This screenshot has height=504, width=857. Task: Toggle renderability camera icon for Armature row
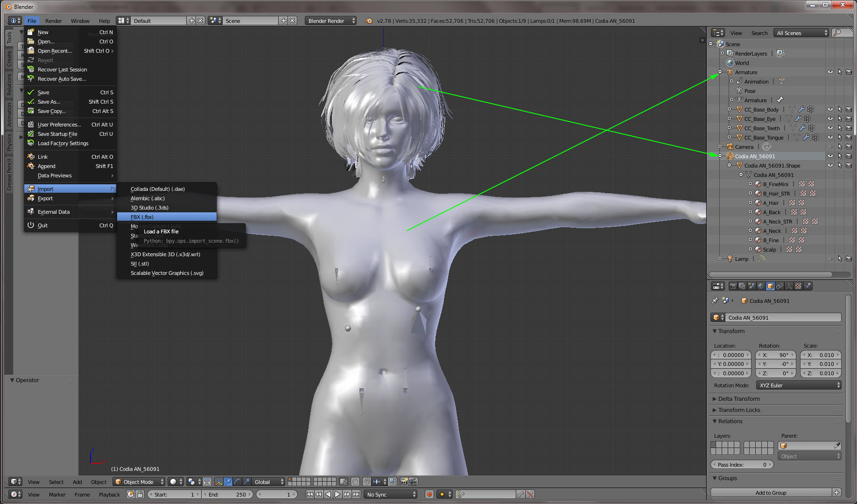(x=849, y=72)
